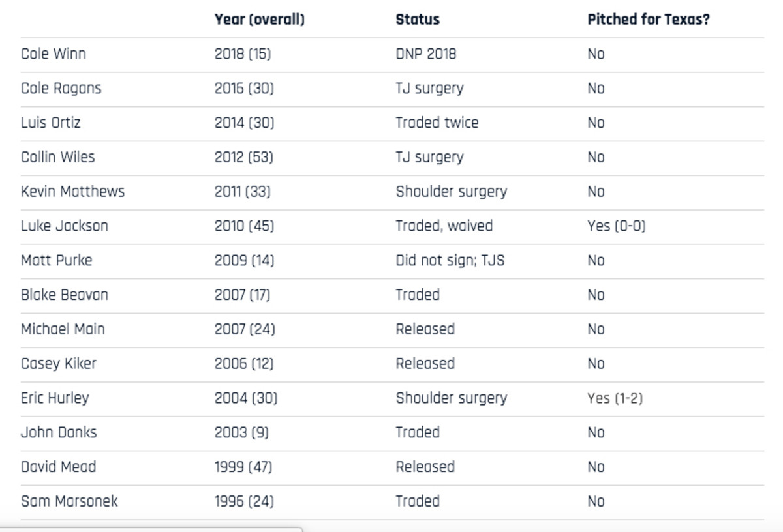Click on Cole Ragans in the table
The width and height of the screenshot is (783, 532).
tap(61, 89)
